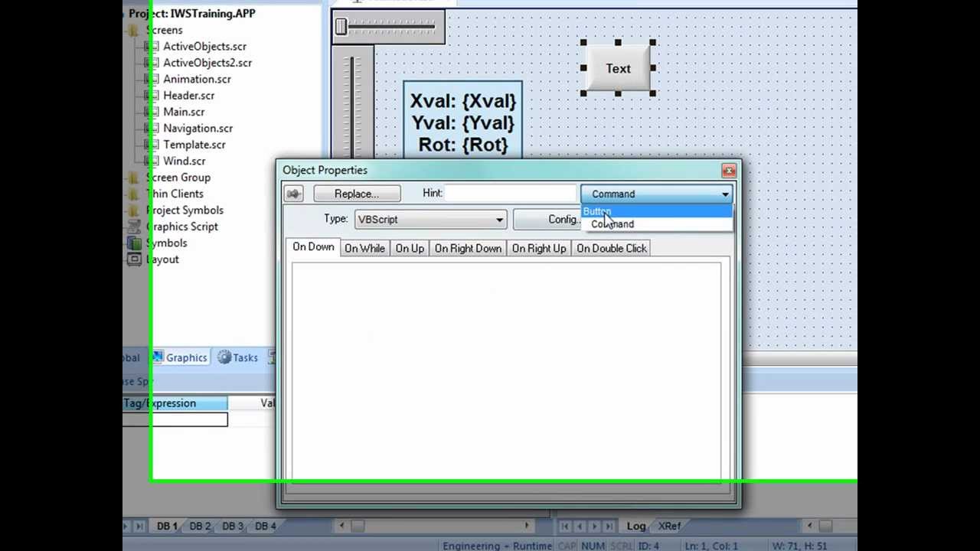
Task: Click the database horizontal scrollbar thumb
Action: (357, 526)
